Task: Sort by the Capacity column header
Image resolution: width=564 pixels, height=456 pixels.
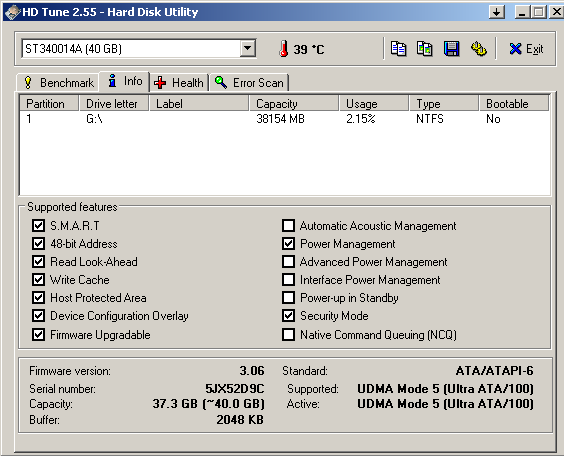Action: pyautogui.click(x=294, y=104)
